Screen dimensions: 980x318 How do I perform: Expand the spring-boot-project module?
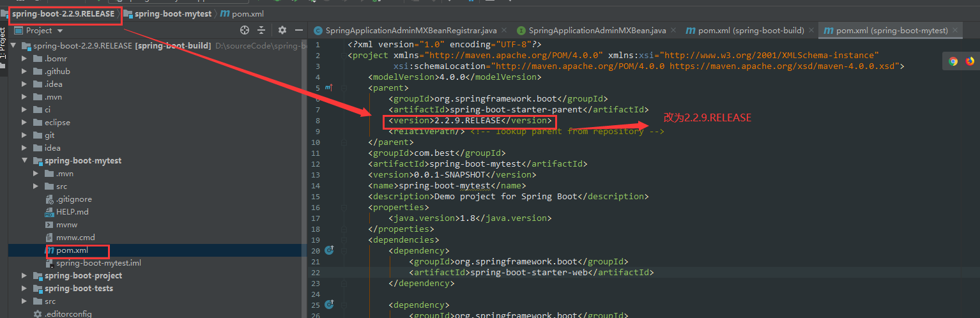[24, 276]
